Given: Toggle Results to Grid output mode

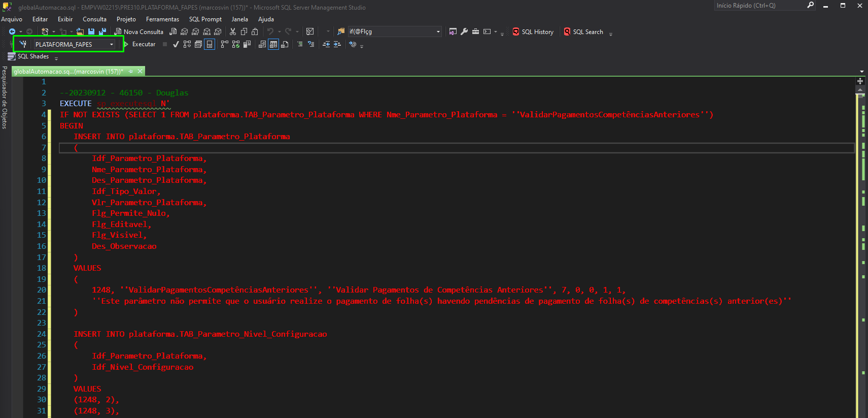Looking at the screenshot, I should click(273, 44).
